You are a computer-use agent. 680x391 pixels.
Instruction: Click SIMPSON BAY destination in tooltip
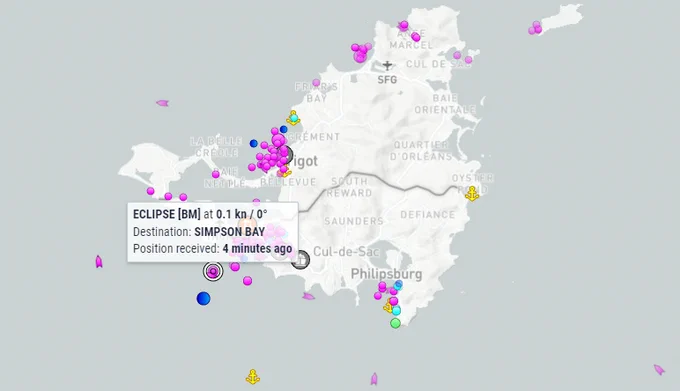click(x=229, y=232)
